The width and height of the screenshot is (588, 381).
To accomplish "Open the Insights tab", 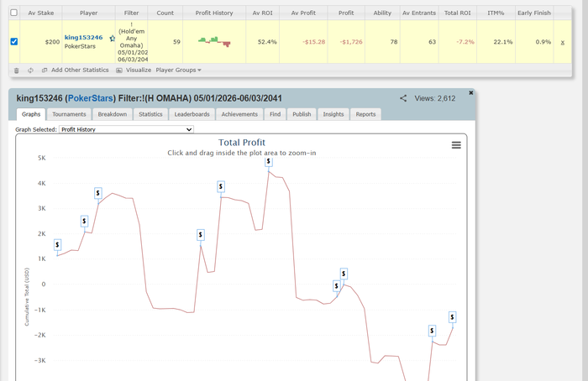I will (x=333, y=114).
